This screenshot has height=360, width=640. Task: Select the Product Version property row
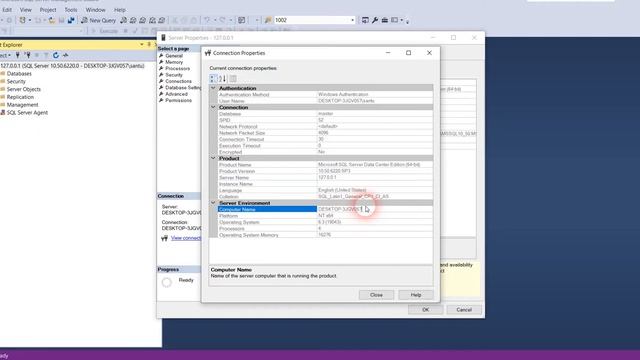tap(325, 171)
